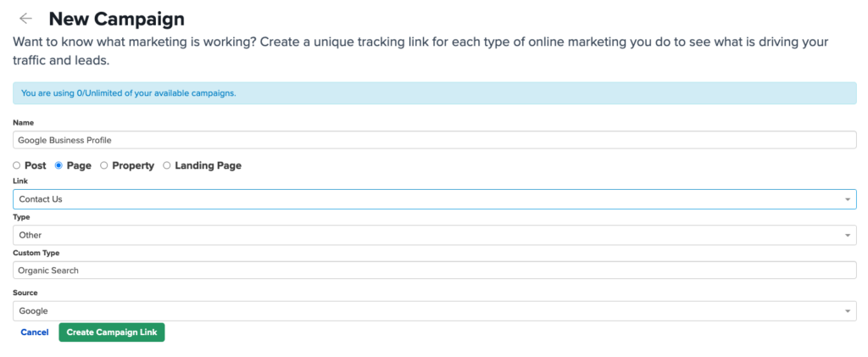The image size is (868, 357).
Task: Click Create Campaign Link button
Action: click(112, 332)
